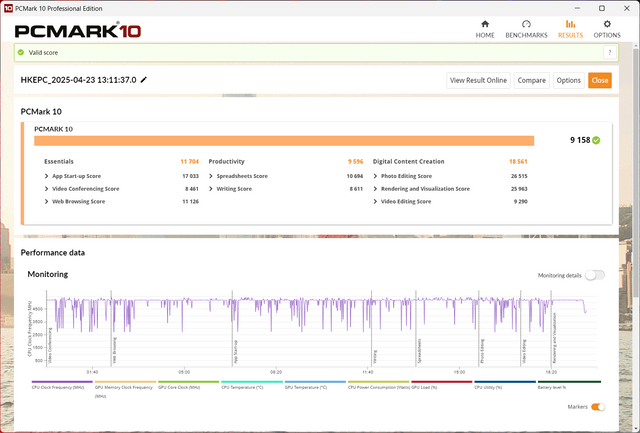Click the Writing chart marker

coord(375,357)
